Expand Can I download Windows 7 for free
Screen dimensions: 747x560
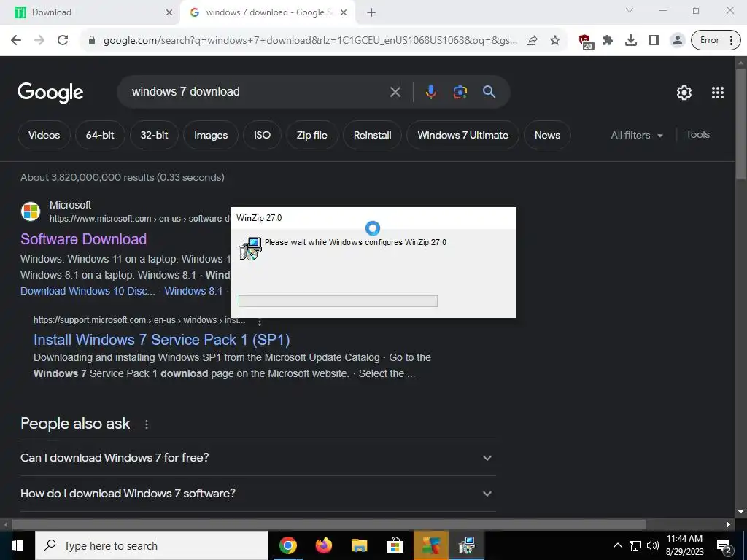tap(258, 458)
